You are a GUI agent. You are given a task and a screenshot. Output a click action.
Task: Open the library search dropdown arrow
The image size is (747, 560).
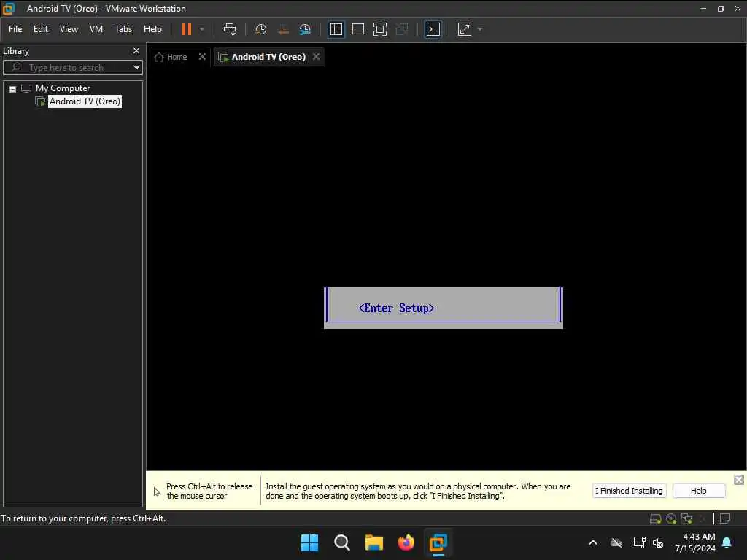(x=136, y=68)
